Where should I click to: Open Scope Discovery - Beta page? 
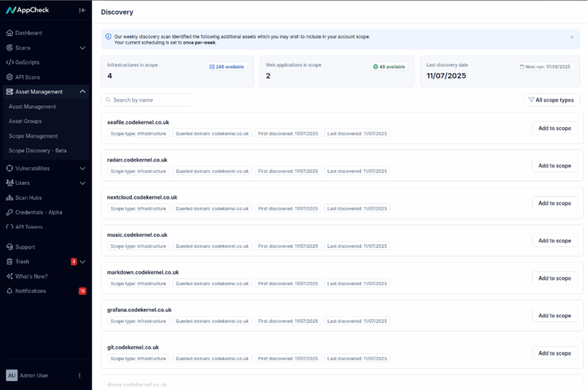(x=37, y=151)
